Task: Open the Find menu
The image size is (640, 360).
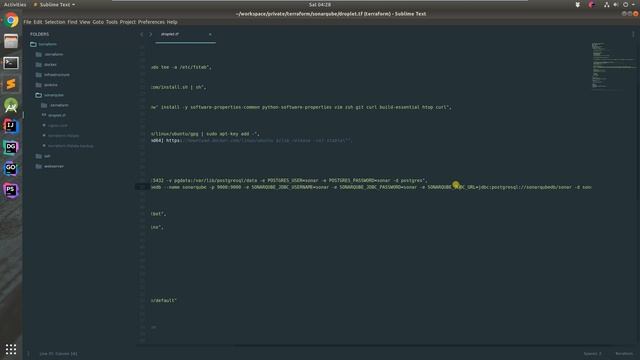Action: [x=72, y=22]
